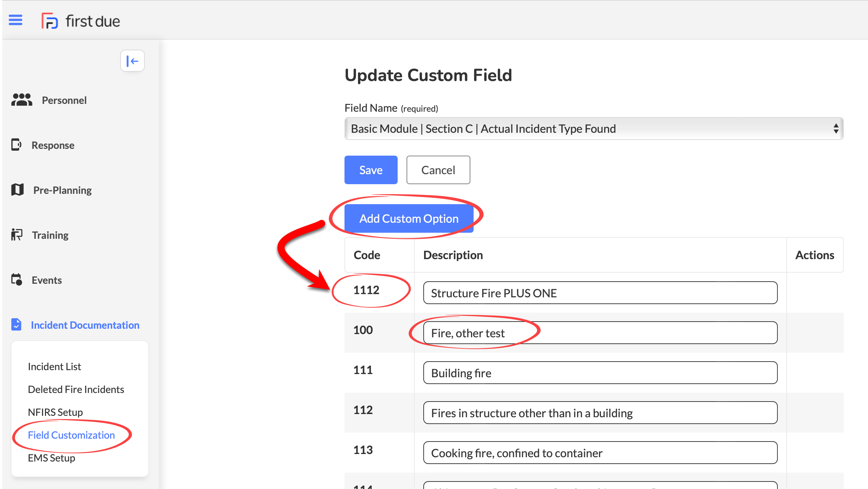Select code 100 cell
Viewport: 868px width, 489px height.
point(363,330)
